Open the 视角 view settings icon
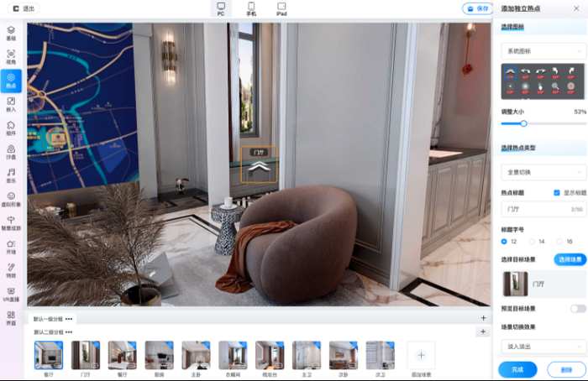Screen dimensions: 588x381 [11, 57]
